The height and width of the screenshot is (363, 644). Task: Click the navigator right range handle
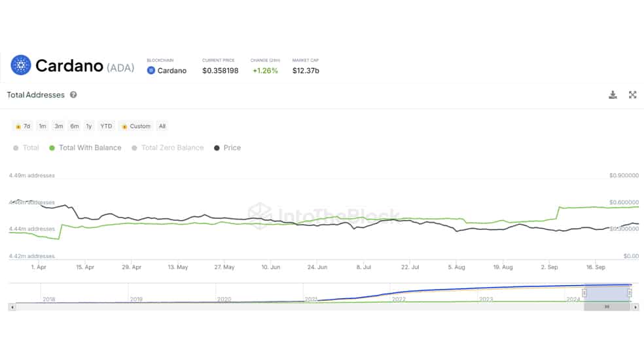[x=629, y=293]
